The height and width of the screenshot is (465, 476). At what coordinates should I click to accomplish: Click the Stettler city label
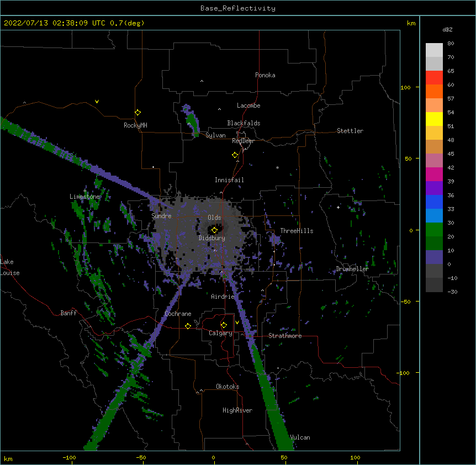pyautogui.click(x=350, y=131)
